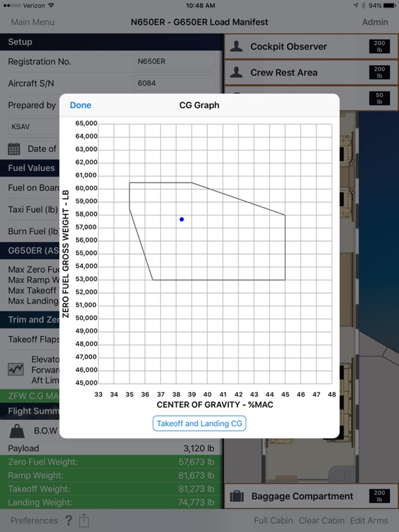Tap Wi-Fi icon in status bar
This screenshot has width=399, height=532.
51,6
